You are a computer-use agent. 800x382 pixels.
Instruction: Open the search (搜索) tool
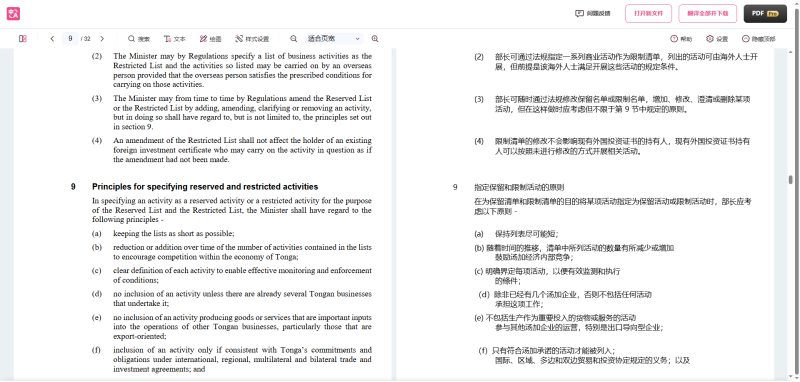pyautogui.click(x=139, y=39)
